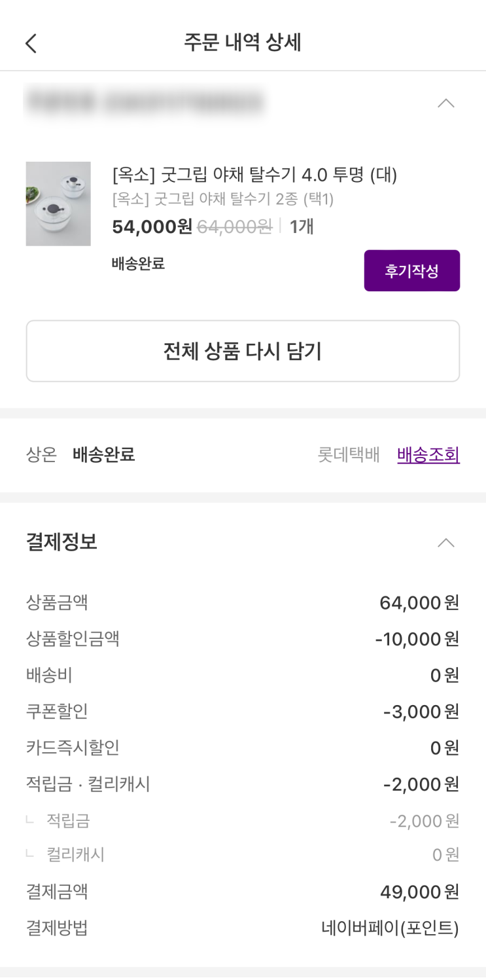Click the 네이버페이(포인트) payment method
Screen dimensions: 486x980
click(390, 928)
